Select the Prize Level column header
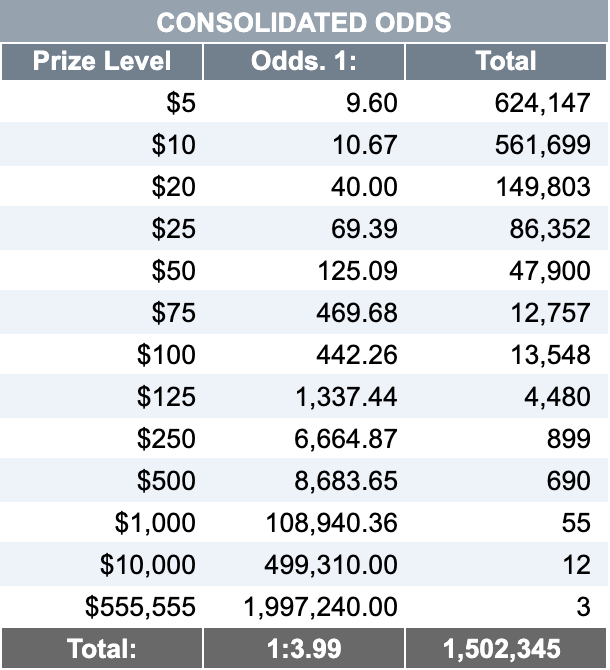The image size is (610, 670). click(102, 62)
